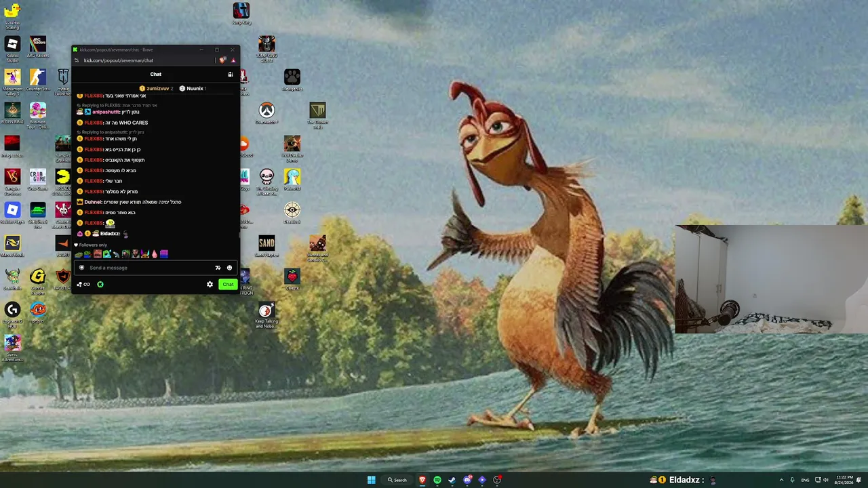
Task: Open the Windows Start menu
Action: point(372,480)
